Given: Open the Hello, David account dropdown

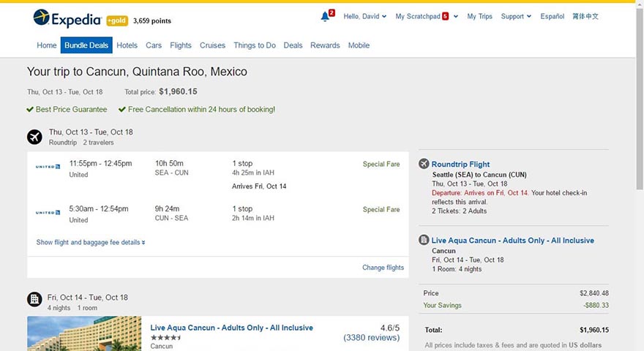Looking at the screenshot, I should [364, 16].
